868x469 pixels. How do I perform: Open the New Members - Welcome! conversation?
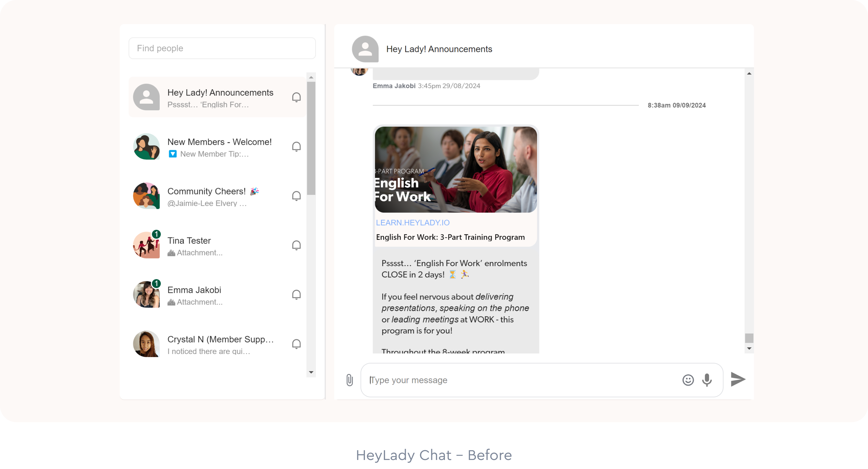(x=219, y=147)
